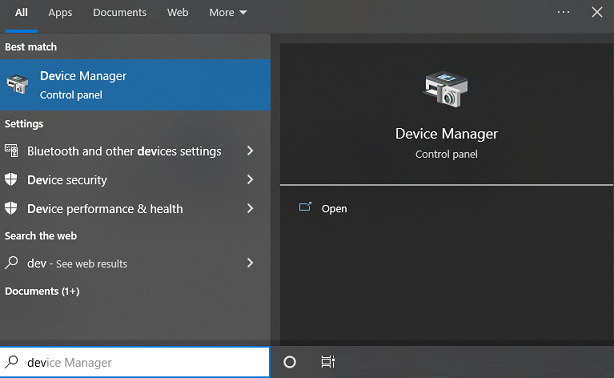Switch to the Web tab

[x=177, y=13]
